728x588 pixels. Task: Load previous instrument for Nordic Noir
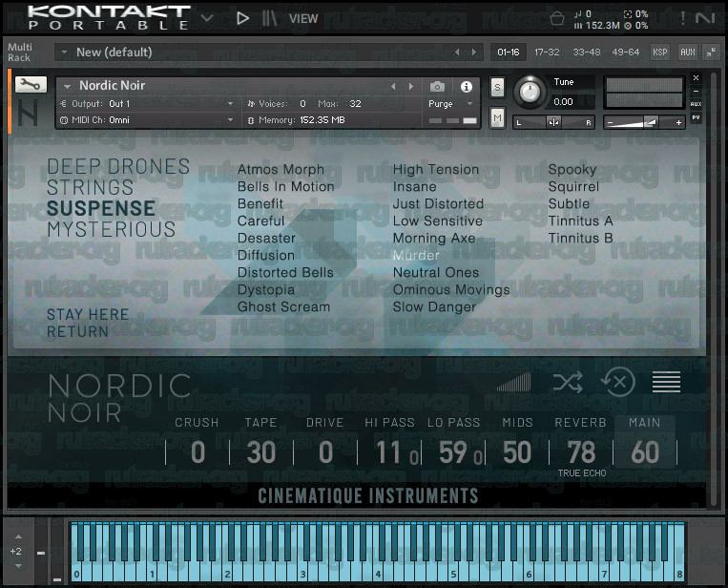[393, 87]
